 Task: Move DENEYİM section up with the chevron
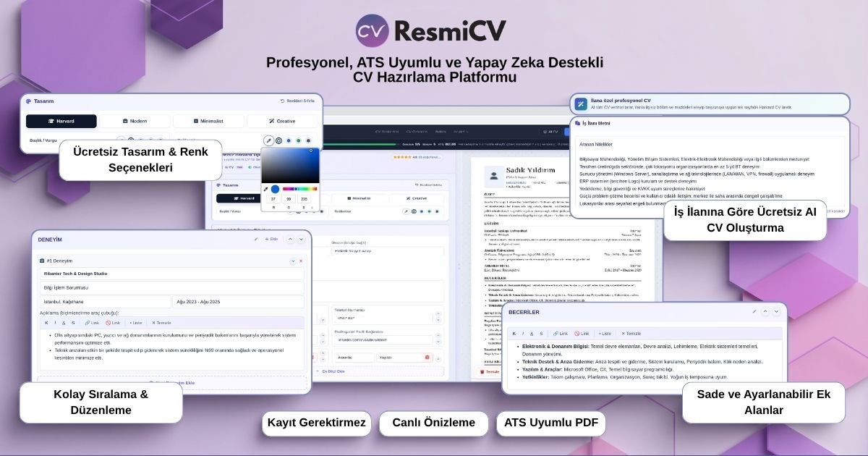coord(290,239)
